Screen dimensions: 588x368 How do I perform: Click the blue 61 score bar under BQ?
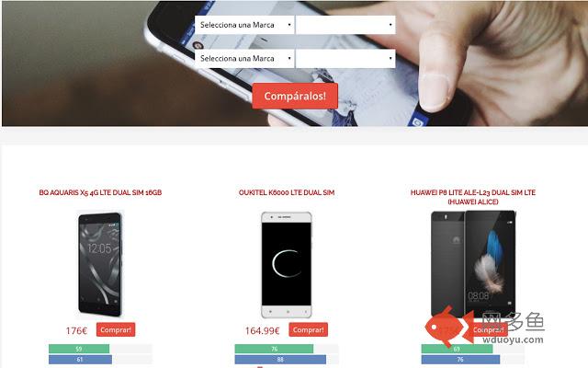point(80,360)
